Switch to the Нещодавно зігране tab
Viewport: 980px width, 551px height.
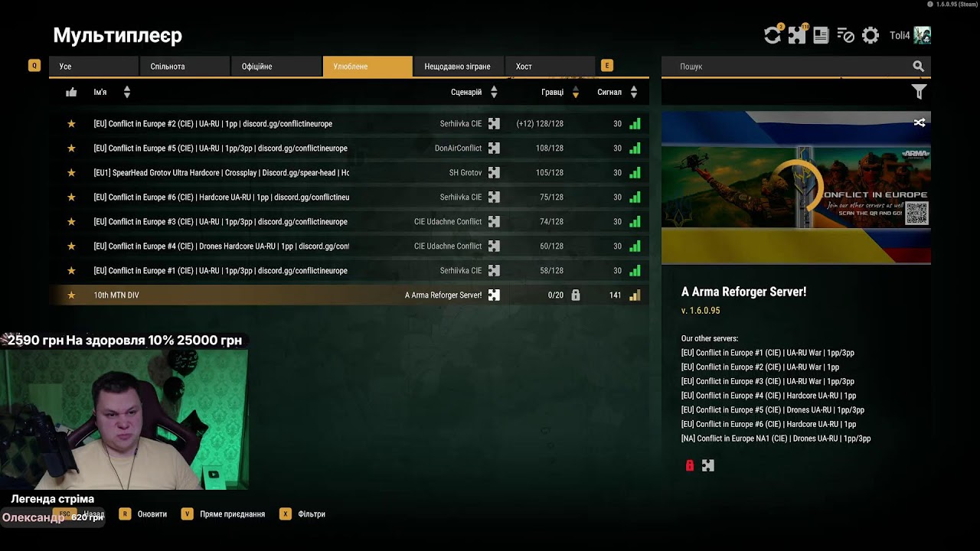click(x=459, y=67)
